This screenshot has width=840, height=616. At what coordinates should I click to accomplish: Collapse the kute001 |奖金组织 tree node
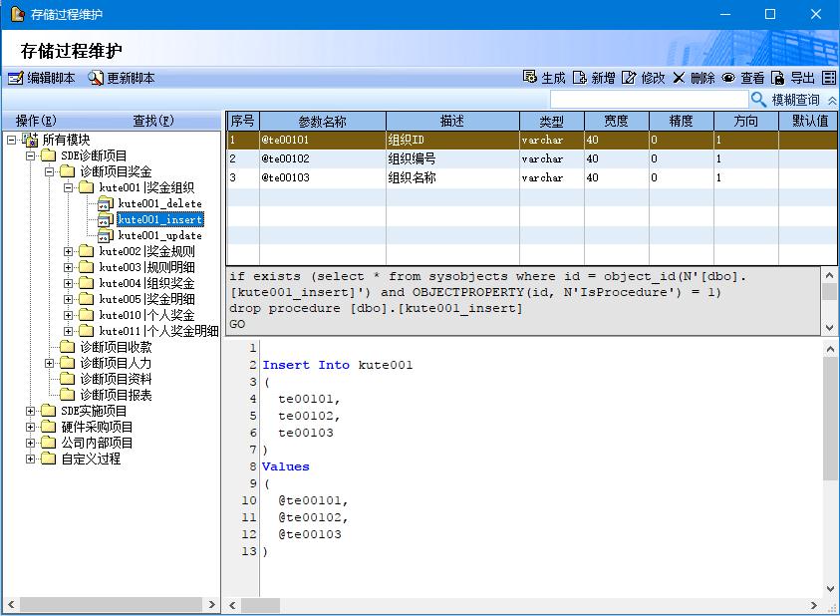(x=69, y=187)
